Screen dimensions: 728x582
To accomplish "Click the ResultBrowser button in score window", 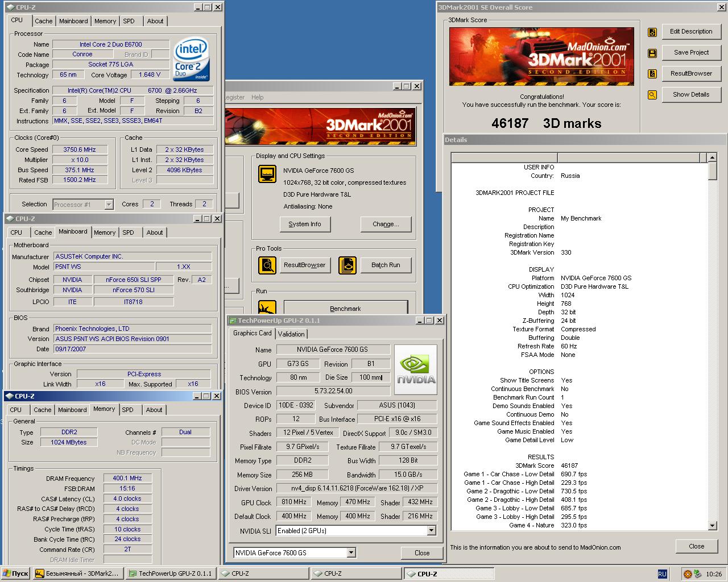I will (691, 73).
